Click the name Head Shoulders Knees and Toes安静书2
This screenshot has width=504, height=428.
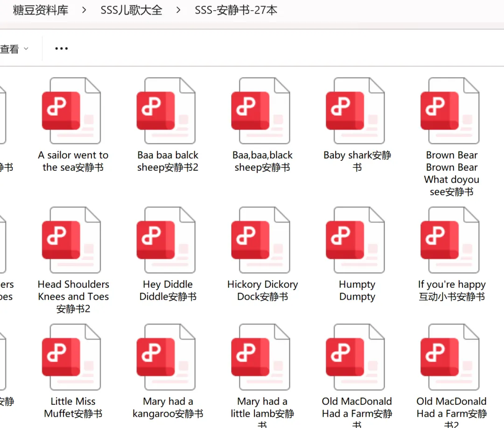73,297
